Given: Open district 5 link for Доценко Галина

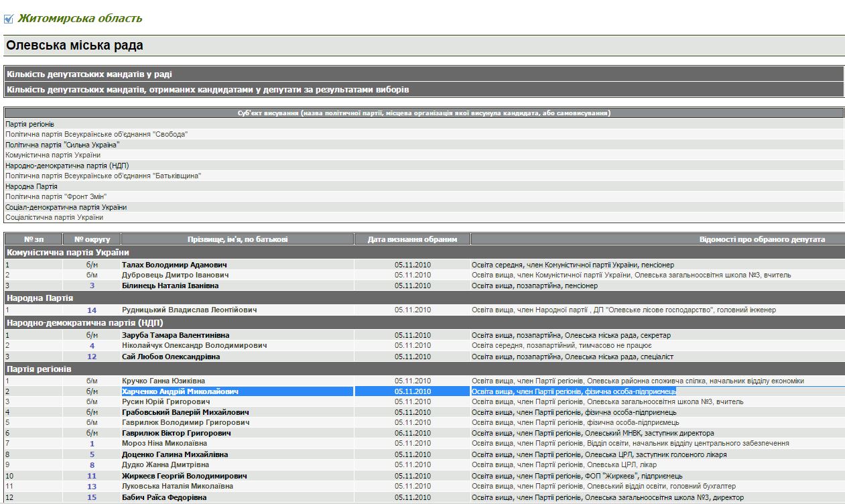Looking at the screenshot, I should pyautogui.click(x=92, y=454).
